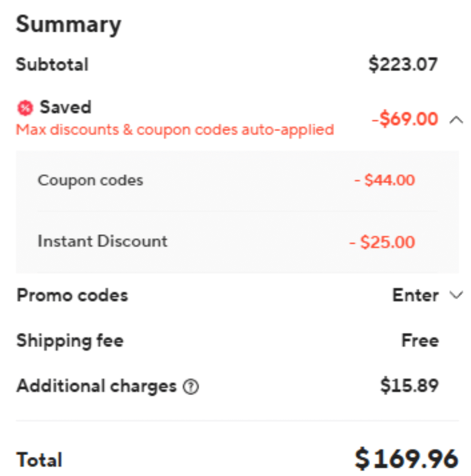
Task: Collapse the Saved discounts chevron
Action: [456, 120]
